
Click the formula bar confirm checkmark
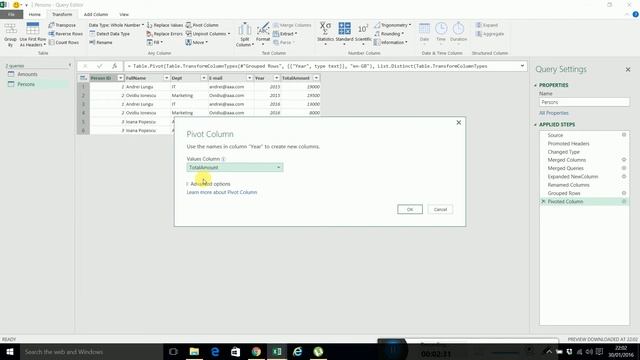tap(100, 66)
